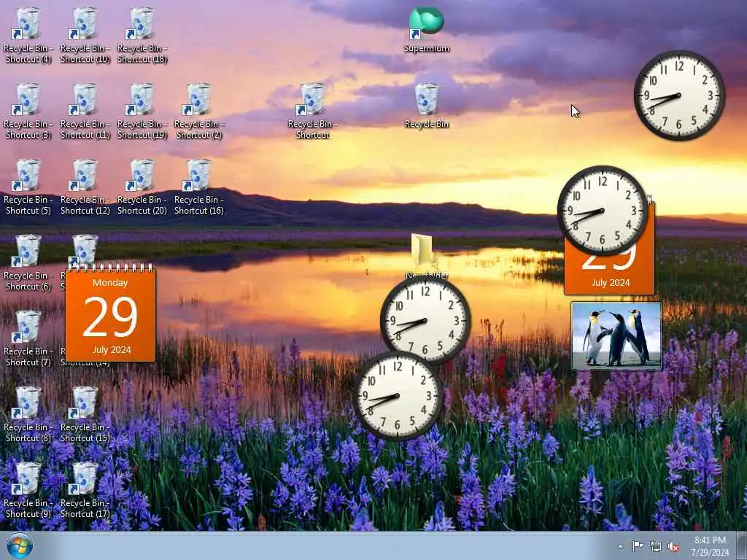Click the muted volume speaker tray icon

[x=673, y=547]
